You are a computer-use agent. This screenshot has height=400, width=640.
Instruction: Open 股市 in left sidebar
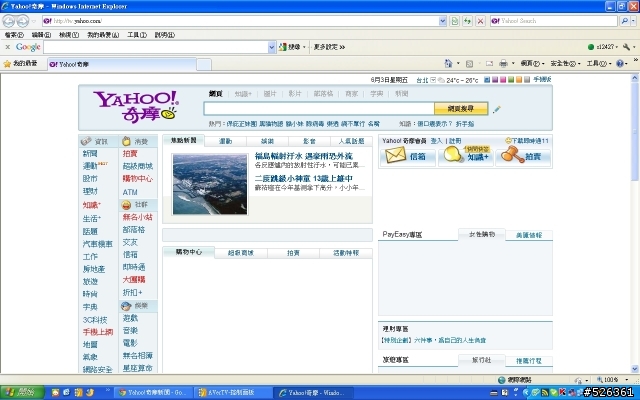coord(90,179)
